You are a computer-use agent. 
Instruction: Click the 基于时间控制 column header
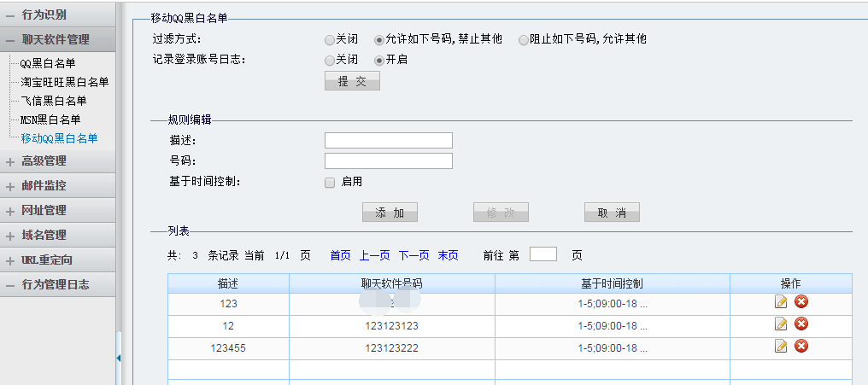point(613,283)
